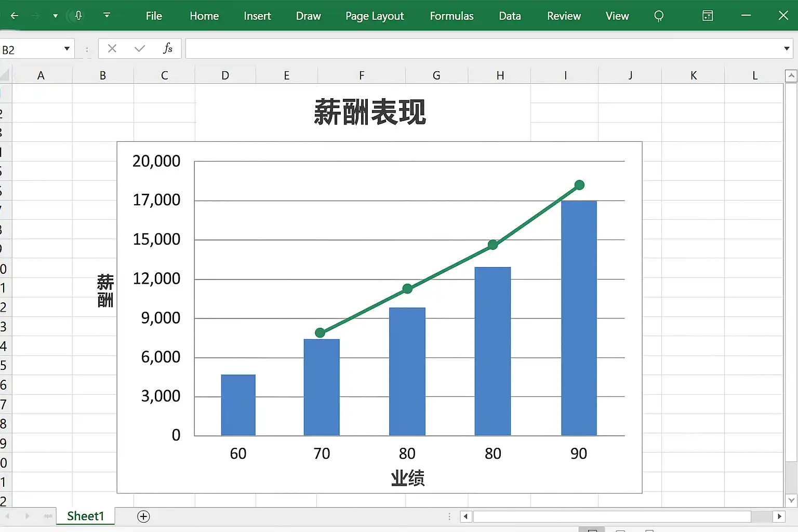Select the tallest blue bar at 90
The image size is (798, 532).
(x=579, y=318)
